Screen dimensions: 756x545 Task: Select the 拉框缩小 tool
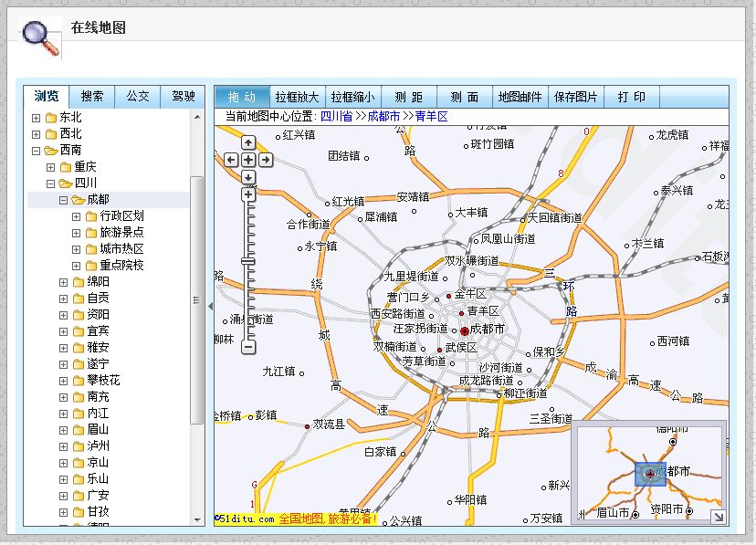point(353,97)
